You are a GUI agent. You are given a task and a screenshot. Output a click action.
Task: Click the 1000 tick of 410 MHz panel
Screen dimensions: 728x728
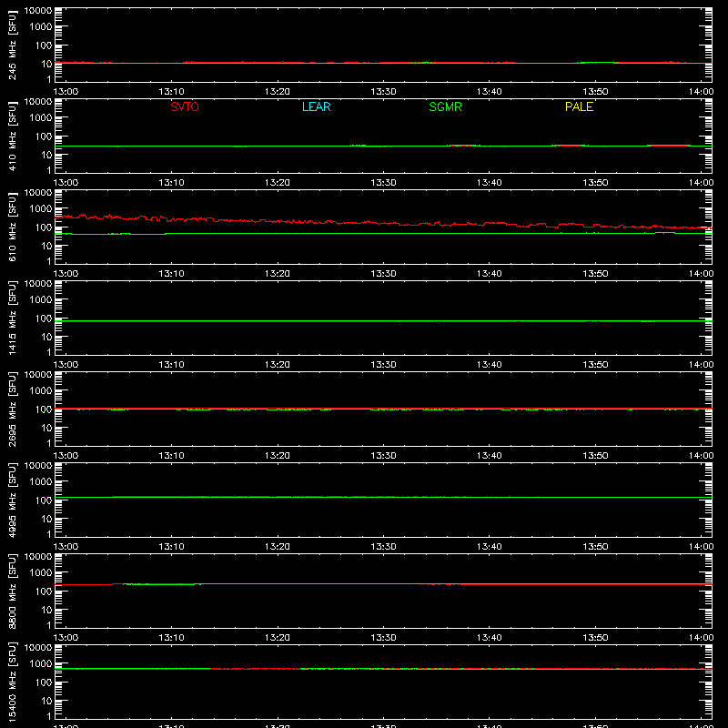tap(41, 118)
